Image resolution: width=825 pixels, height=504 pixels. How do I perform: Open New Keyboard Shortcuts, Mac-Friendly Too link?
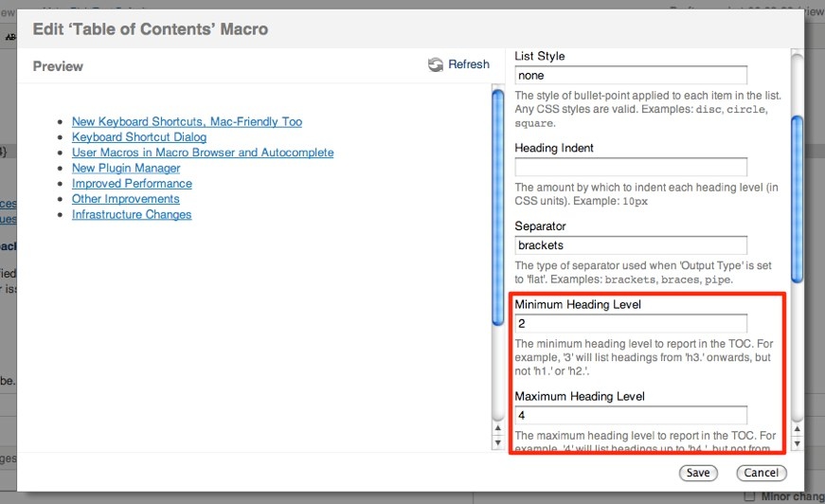(x=187, y=121)
